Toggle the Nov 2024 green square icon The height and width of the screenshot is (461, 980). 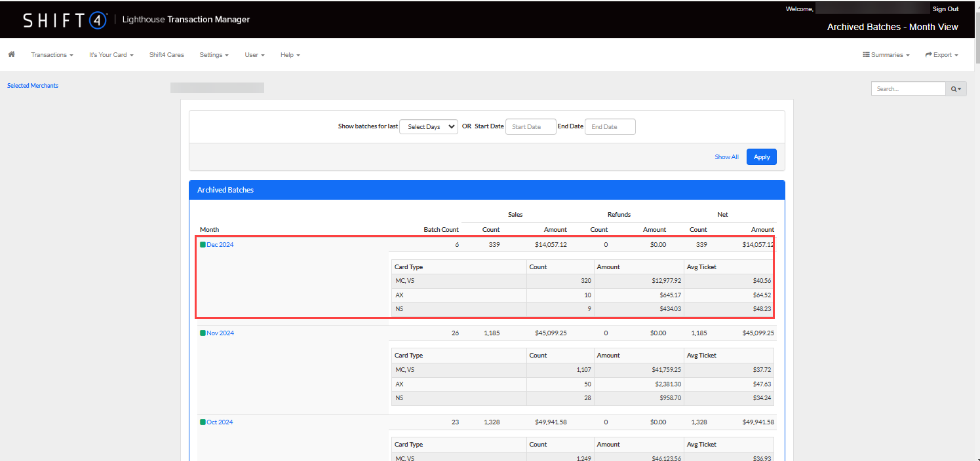click(x=203, y=333)
